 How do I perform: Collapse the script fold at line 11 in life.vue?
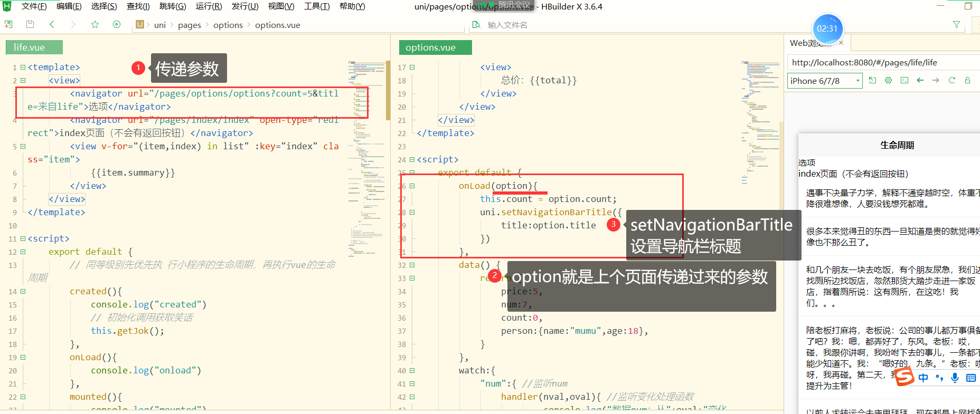click(x=23, y=238)
